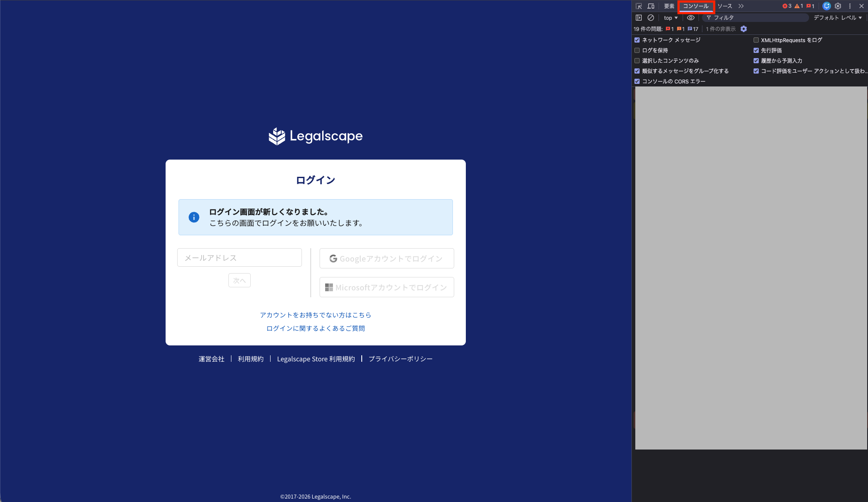Expand more DevTools tabs with the chevron
The width and height of the screenshot is (868, 502).
pos(741,6)
